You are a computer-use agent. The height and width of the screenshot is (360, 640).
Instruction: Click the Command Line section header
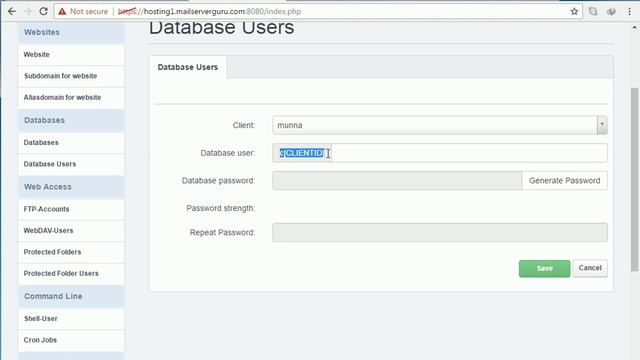[x=71, y=296]
